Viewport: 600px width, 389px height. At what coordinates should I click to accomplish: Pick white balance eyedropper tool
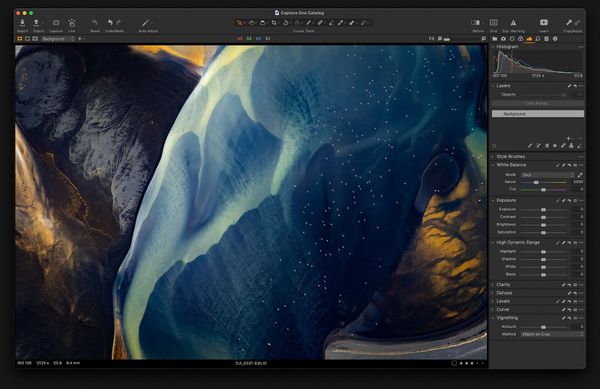click(x=580, y=175)
